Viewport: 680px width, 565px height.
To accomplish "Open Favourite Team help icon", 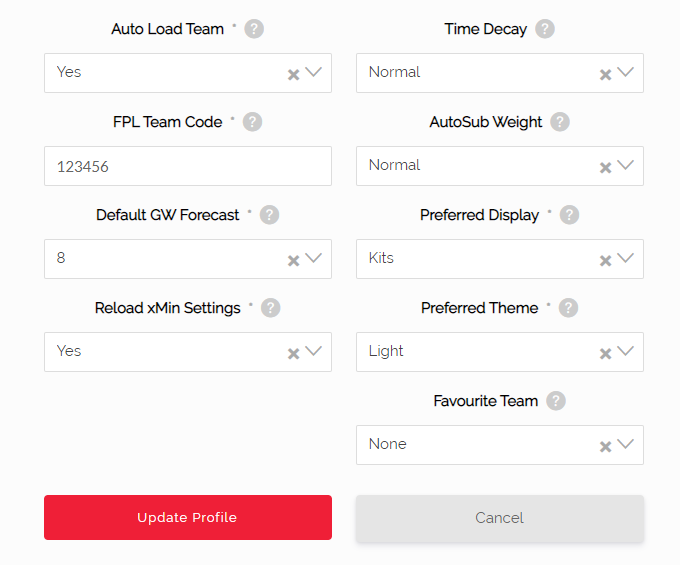I will point(556,401).
